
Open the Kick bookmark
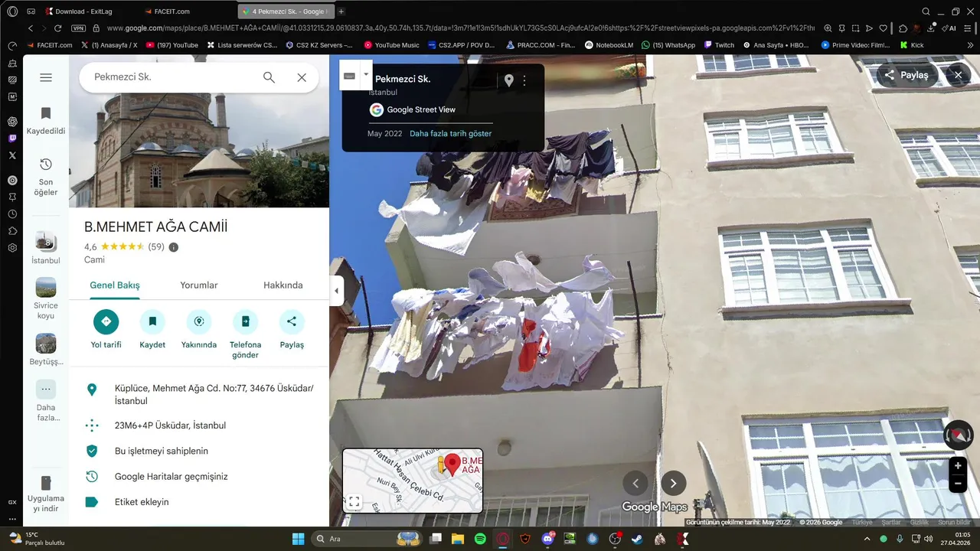coord(912,45)
